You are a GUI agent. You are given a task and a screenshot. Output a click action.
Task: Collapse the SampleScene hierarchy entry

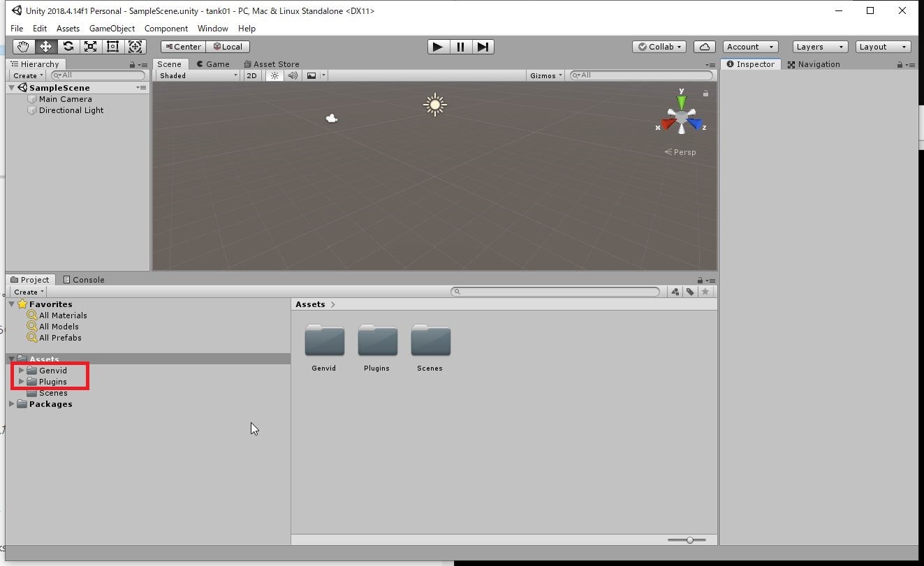13,88
